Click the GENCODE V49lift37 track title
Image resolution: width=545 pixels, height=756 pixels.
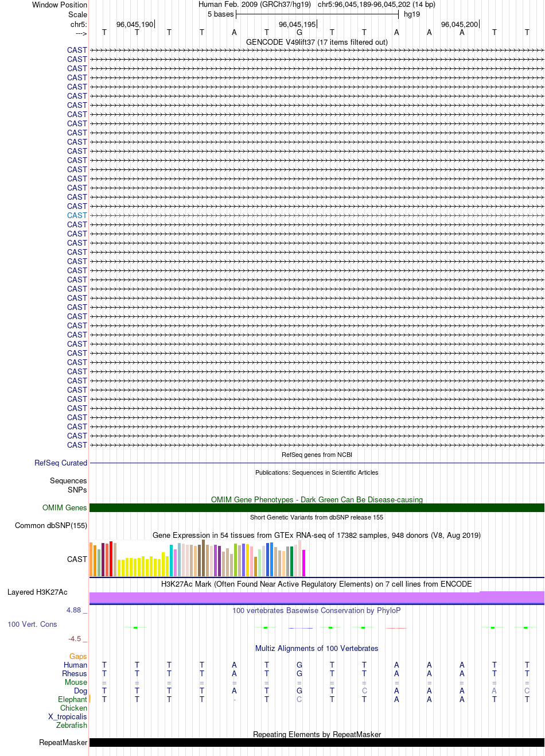point(317,42)
